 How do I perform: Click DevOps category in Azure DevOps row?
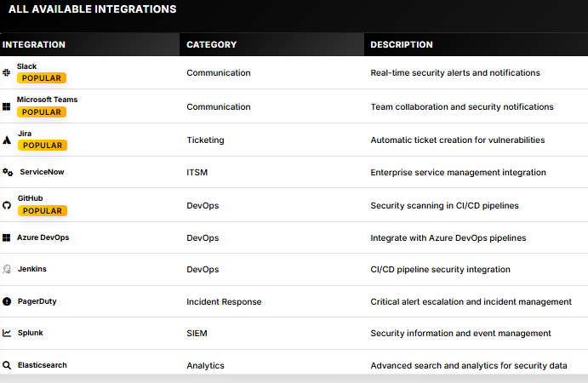pos(203,237)
